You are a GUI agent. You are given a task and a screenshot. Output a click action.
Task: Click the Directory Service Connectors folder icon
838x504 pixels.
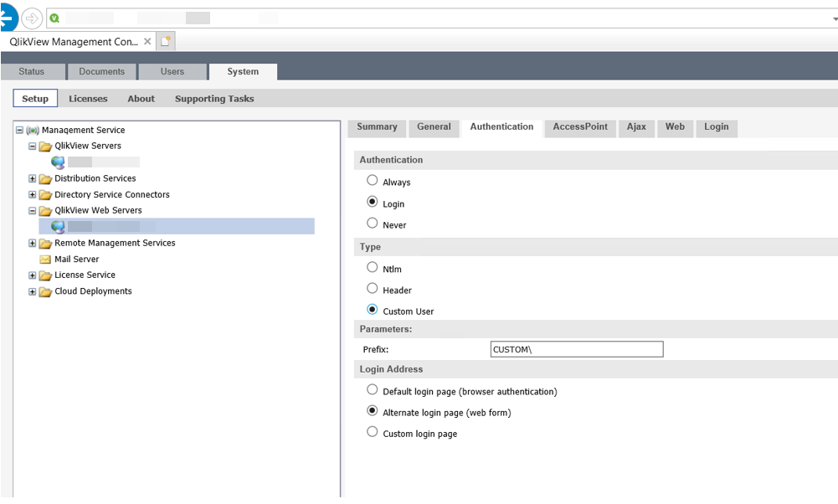pos(45,194)
